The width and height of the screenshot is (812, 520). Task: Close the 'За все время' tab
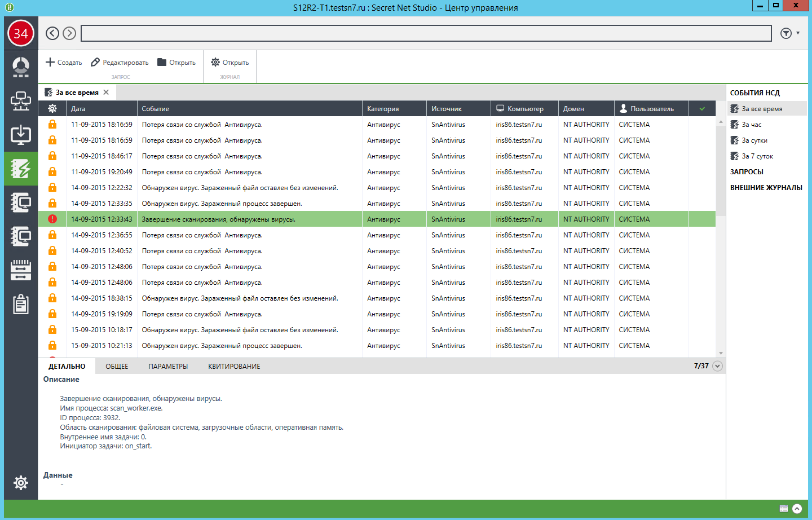(x=106, y=92)
